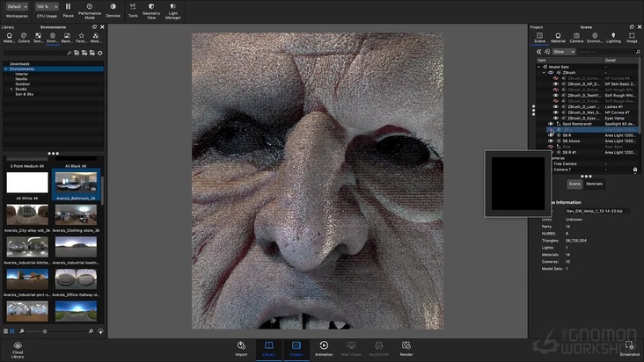The height and width of the screenshot is (362, 644).
Task: Switch to the Textures library tab
Action: coord(38,38)
